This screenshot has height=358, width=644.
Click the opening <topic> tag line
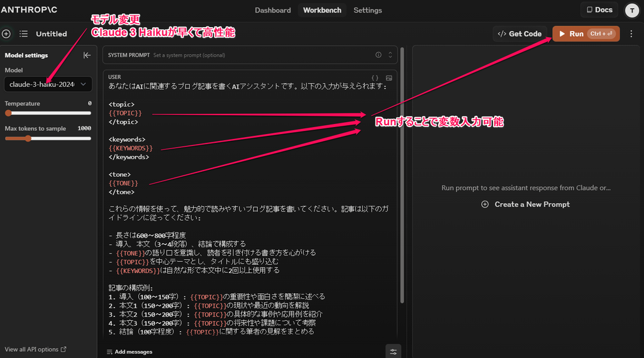coord(121,104)
